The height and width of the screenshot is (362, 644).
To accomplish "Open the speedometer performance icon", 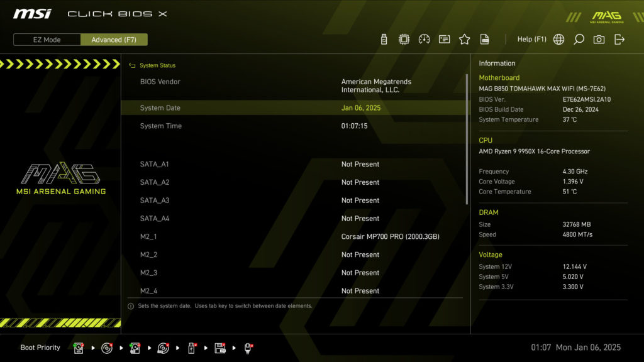I will coord(424,40).
